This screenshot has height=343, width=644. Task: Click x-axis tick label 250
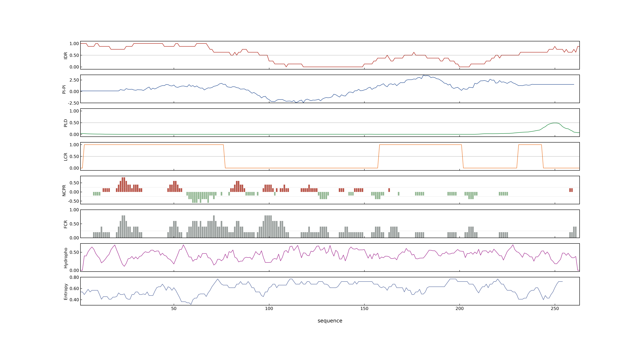tap(555, 309)
